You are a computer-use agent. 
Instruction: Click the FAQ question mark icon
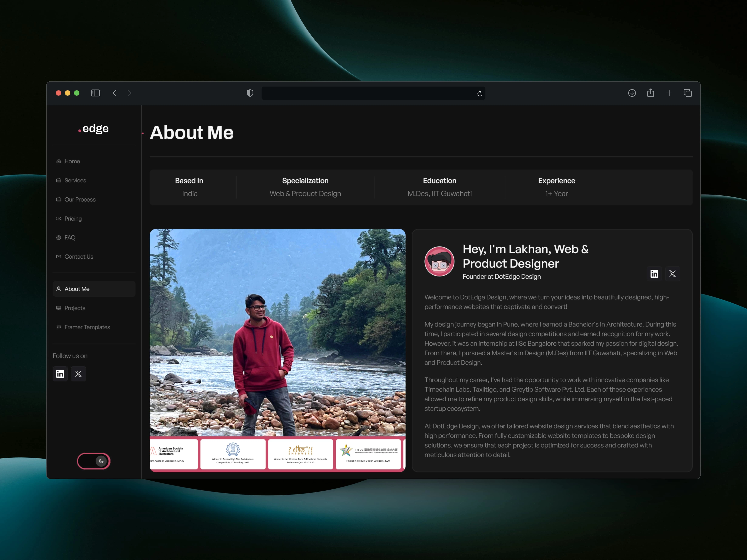coord(58,238)
